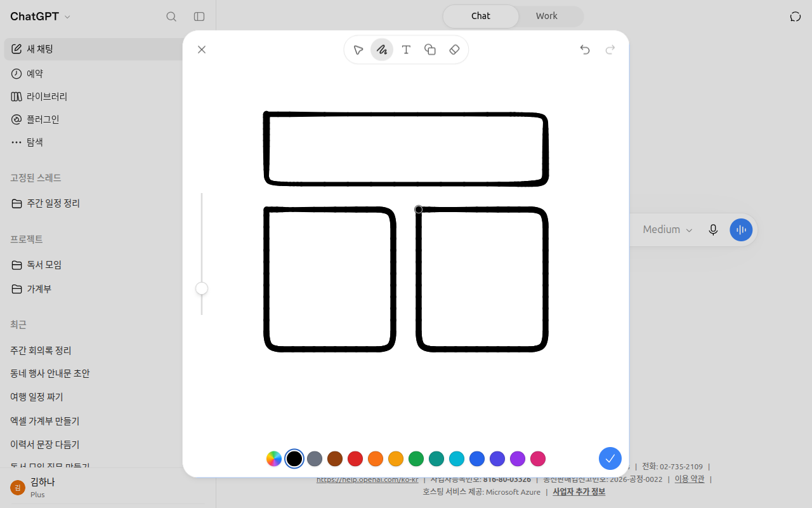
Task: Start voice mode with blue waveform button
Action: [741, 229]
